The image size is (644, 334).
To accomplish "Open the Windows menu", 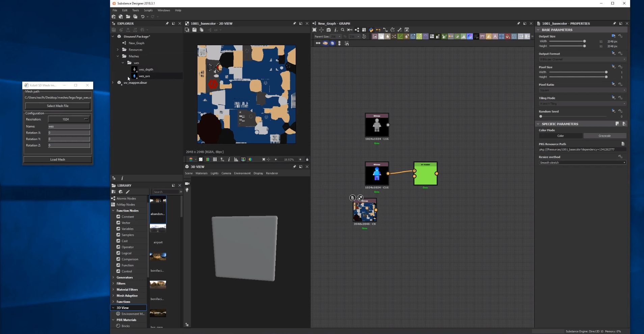I will [164, 10].
